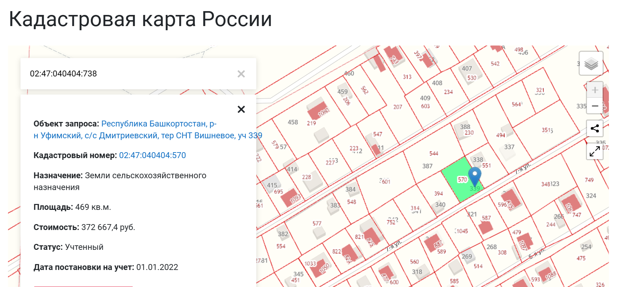Click parcel 548 on the map
The image size is (644, 287).
point(352,202)
